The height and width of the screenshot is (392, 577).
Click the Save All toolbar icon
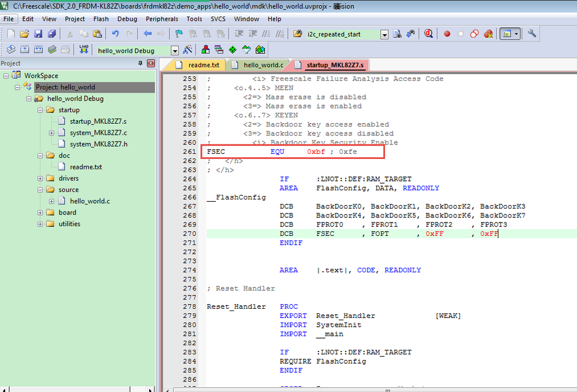[x=51, y=34]
